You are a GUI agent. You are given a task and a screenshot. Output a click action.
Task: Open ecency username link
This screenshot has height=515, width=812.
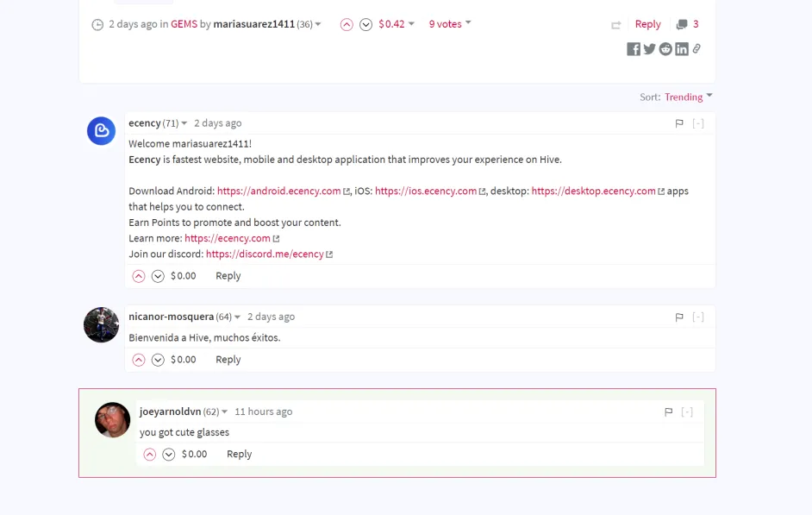pyautogui.click(x=145, y=123)
